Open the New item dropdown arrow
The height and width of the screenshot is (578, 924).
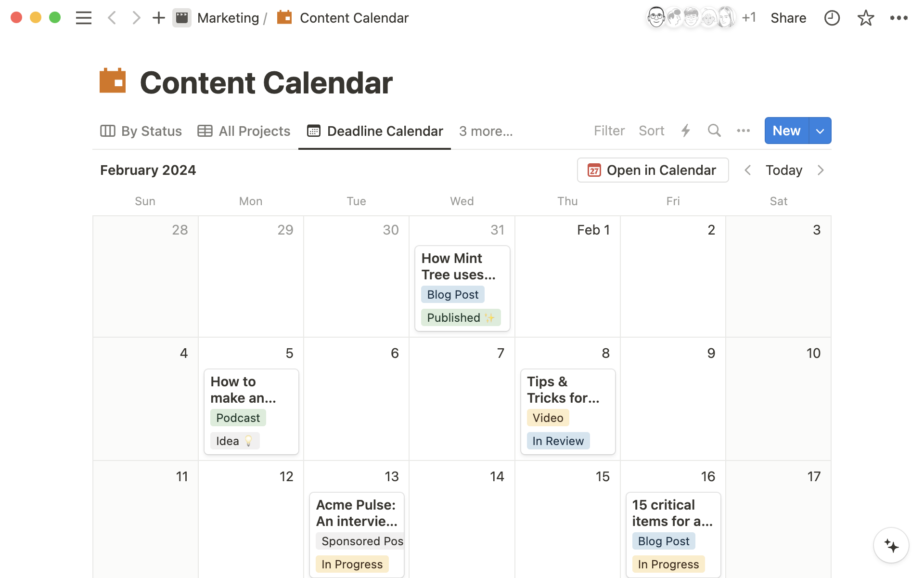click(x=820, y=131)
